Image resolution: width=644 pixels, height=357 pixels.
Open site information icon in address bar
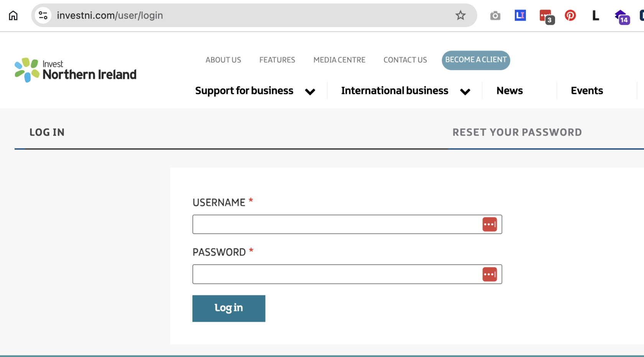point(43,15)
